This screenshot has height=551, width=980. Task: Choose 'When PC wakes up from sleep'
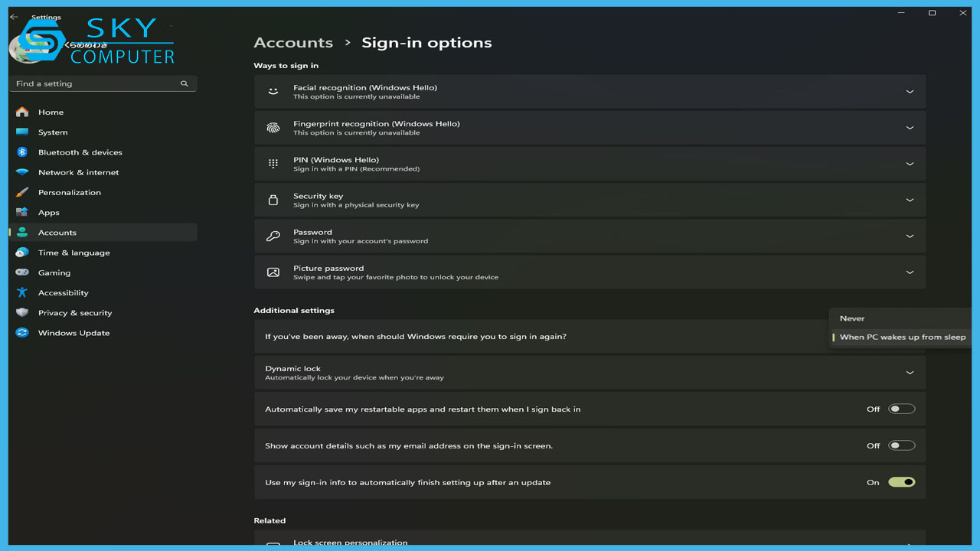coord(902,337)
